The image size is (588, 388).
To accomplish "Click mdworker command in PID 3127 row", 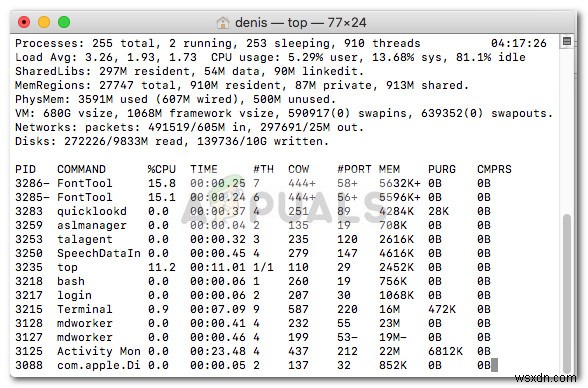I will point(85,337).
